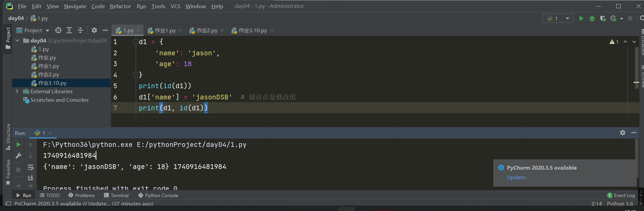Expand the External Libraries tree node
The height and width of the screenshot is (211, 644).
pyautogui.click(x=17, y=91)
